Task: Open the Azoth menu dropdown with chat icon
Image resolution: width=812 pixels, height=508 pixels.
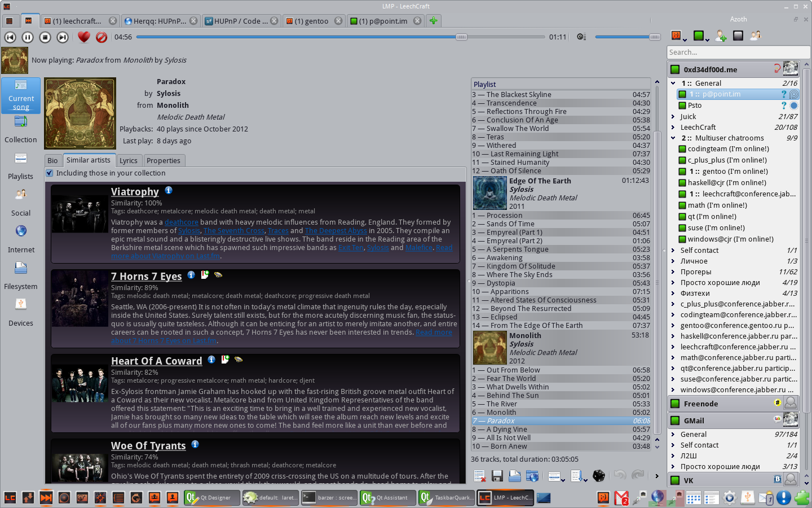Action: coord(678,36)
